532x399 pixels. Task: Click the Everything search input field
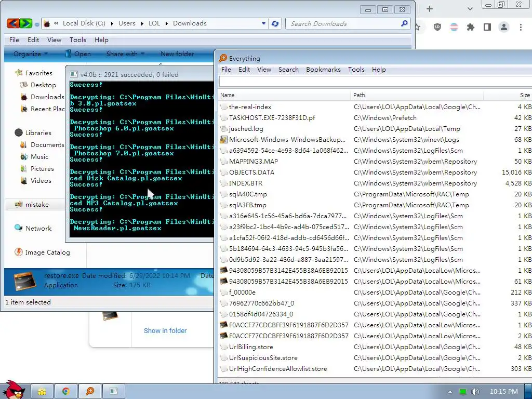click(x=375, y=82)
